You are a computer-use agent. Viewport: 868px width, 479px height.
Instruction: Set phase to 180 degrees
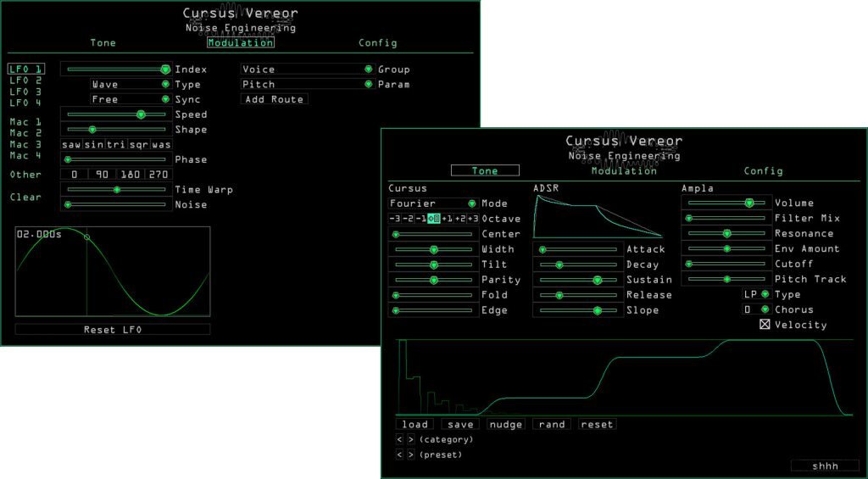pos(131,175)
